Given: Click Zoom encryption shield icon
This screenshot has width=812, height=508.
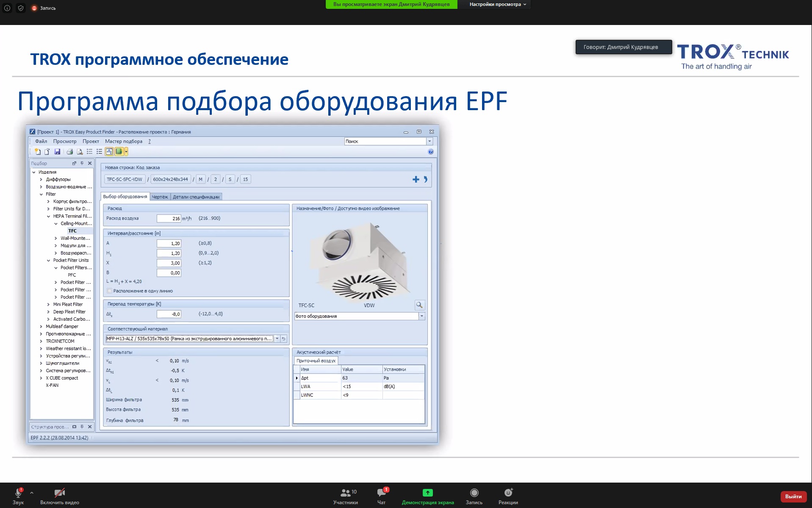Looking at the screenshot, I should tap(21, 8).
